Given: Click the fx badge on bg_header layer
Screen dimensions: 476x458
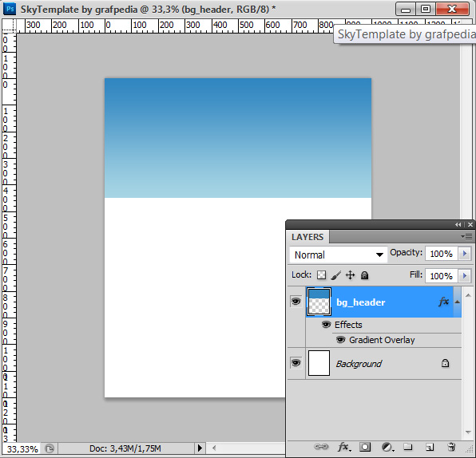Looking at the screenshot, I should [444, 302].
